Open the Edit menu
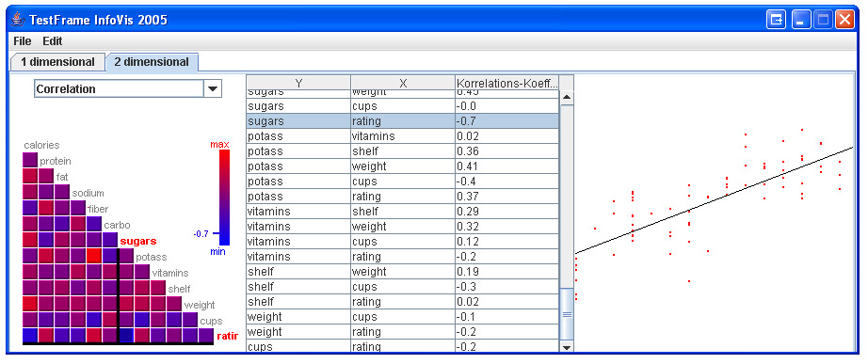Screen dimensions: 868x364 point(53,41)
